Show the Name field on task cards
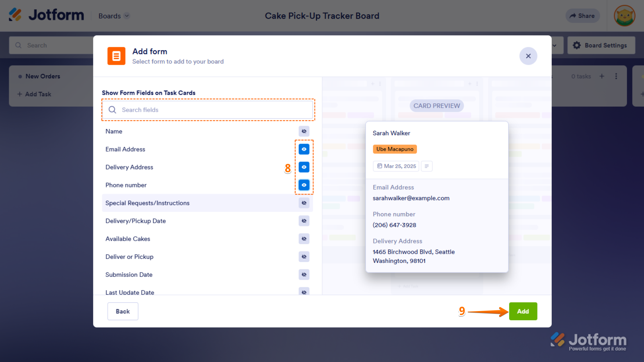The image size is (644, 362). [304, 131]
